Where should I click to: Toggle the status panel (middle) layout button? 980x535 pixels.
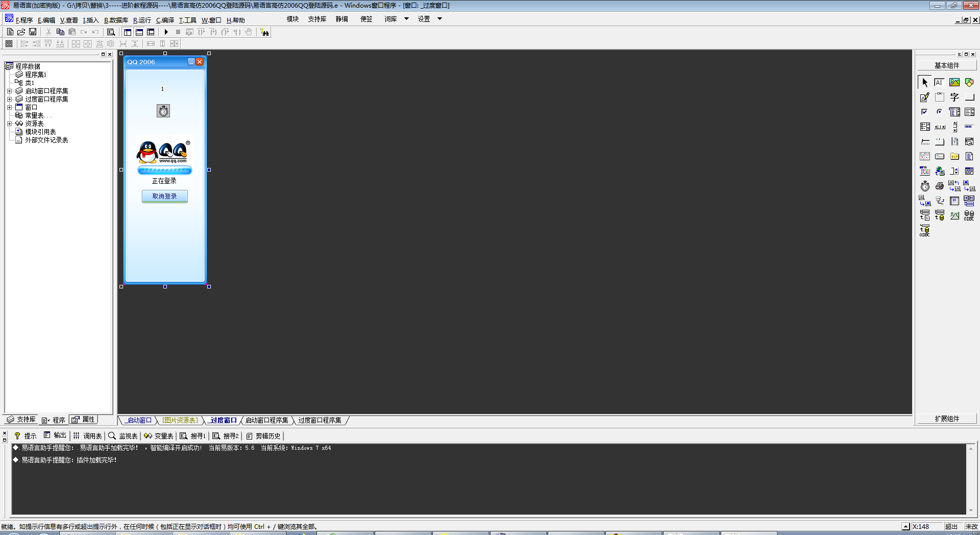pyautogui.click(x=139, y=32)
